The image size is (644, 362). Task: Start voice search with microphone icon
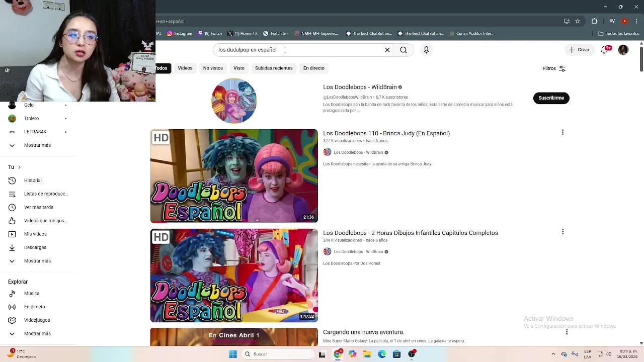click(426, 50)
